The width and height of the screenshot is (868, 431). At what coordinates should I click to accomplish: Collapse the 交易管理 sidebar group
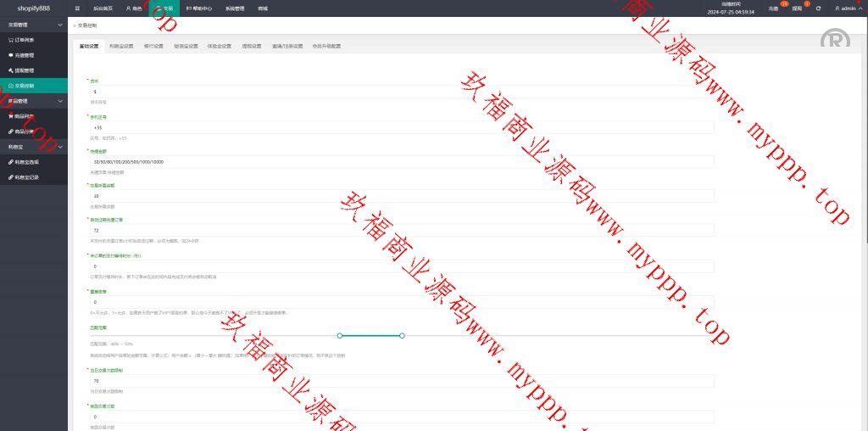click(59, 25)
